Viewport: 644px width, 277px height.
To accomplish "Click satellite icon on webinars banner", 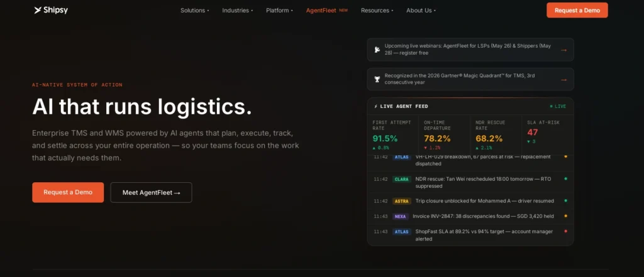I will tap(377, 50).
